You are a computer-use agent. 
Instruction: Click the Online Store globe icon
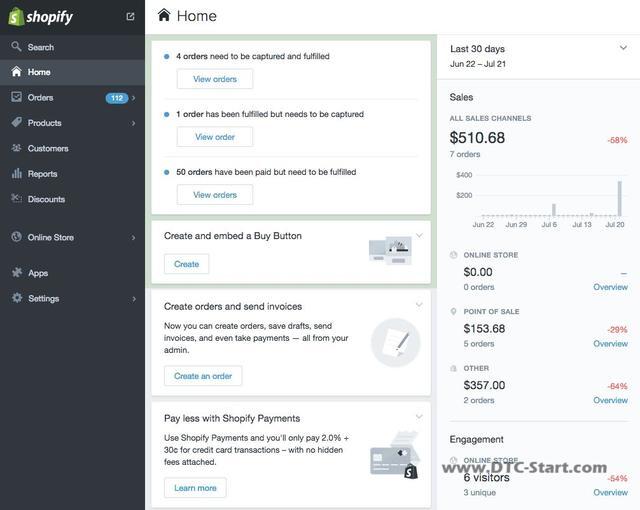click(16, 237)
